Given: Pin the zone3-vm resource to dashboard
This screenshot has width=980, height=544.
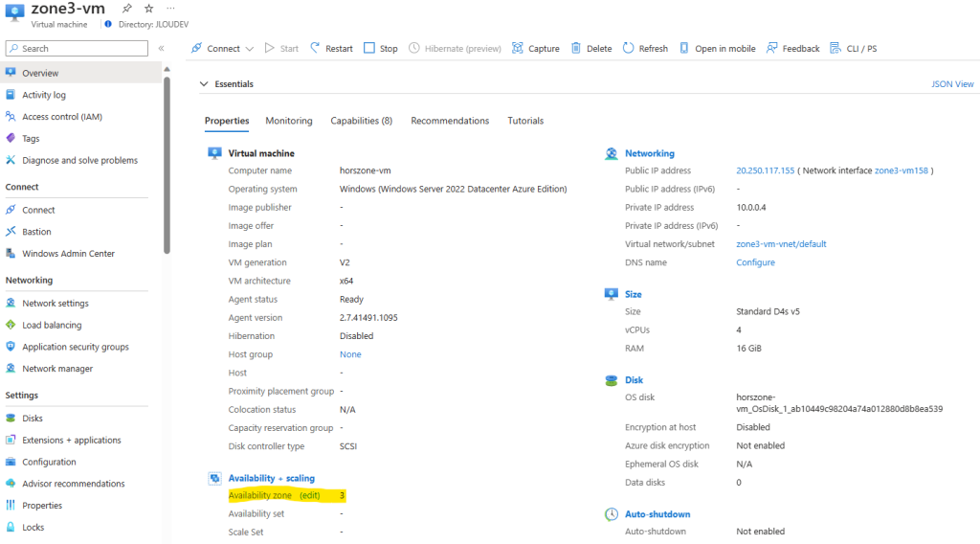Looking at the screenshot, I should pos(127,8).
